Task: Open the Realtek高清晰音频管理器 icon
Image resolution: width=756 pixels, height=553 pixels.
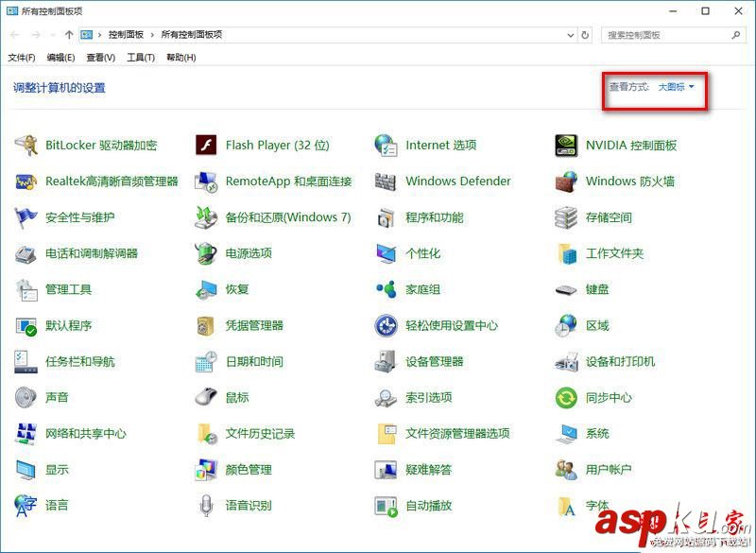Action: pyautogui.click(x=26, y=181)
